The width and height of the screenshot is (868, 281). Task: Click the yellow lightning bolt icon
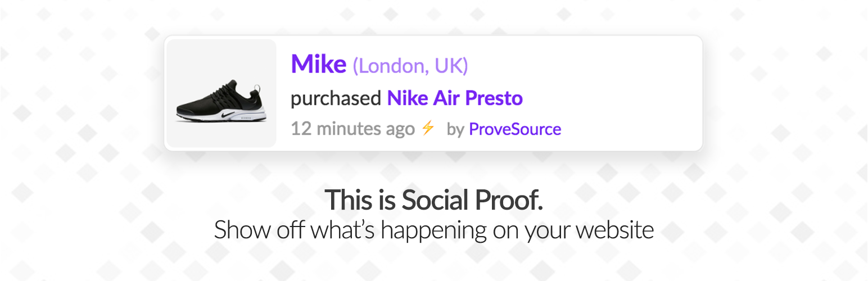pyautogui.click(x=428, y=129)
